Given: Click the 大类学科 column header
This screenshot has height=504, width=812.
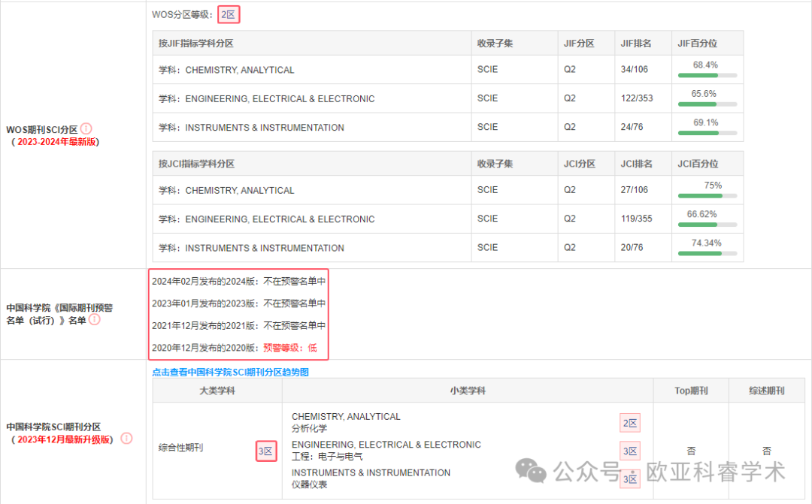Looking at the screenshot, I should [x=217, y=391].
